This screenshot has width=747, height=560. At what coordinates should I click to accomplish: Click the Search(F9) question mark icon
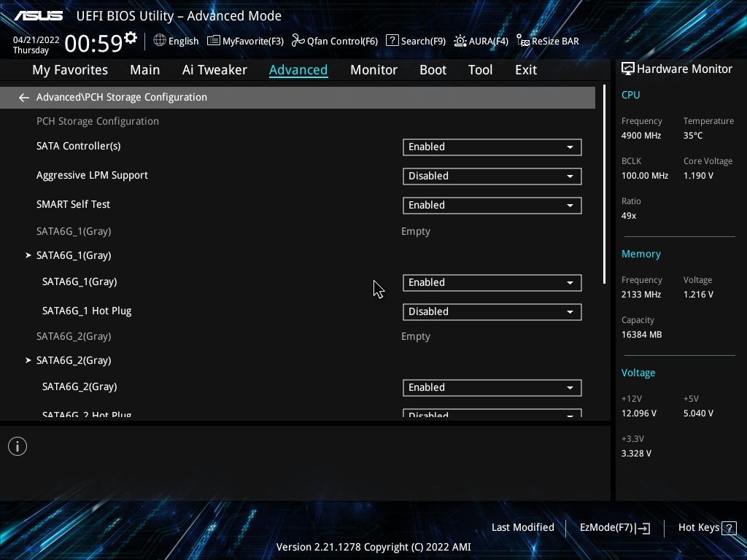(392, 41)
